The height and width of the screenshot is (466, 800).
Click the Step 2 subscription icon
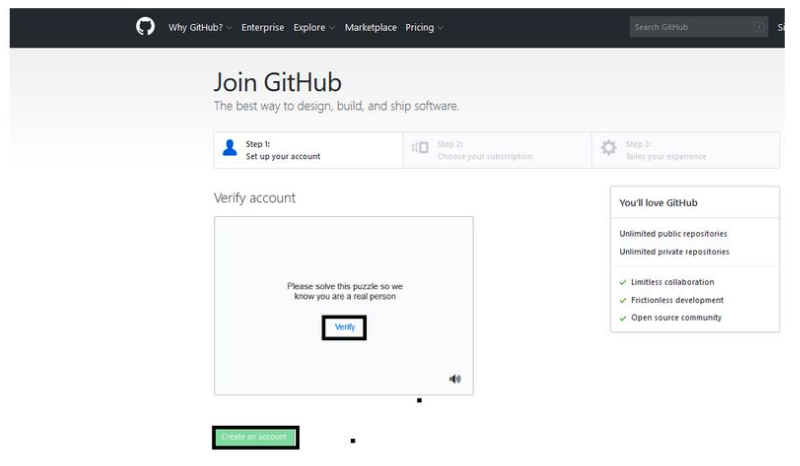point(420,148)
